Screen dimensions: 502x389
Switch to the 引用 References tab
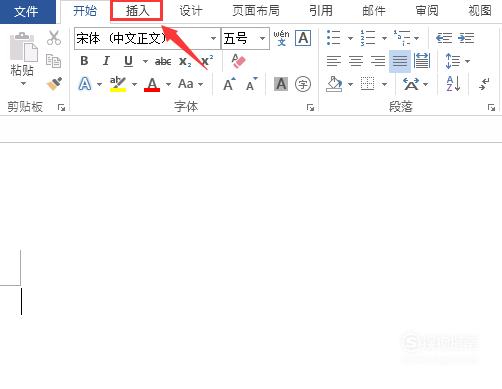(x=321, y=11)
